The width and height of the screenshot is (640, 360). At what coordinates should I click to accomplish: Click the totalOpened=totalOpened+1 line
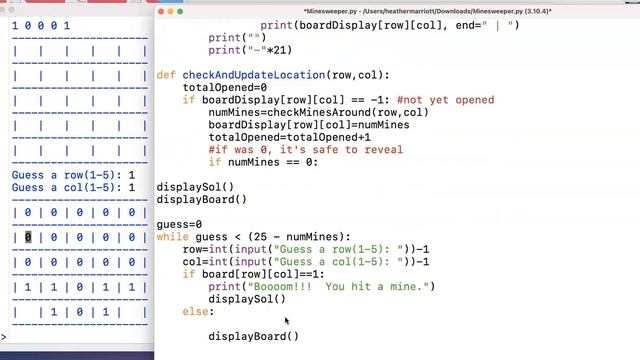(289, 137)
